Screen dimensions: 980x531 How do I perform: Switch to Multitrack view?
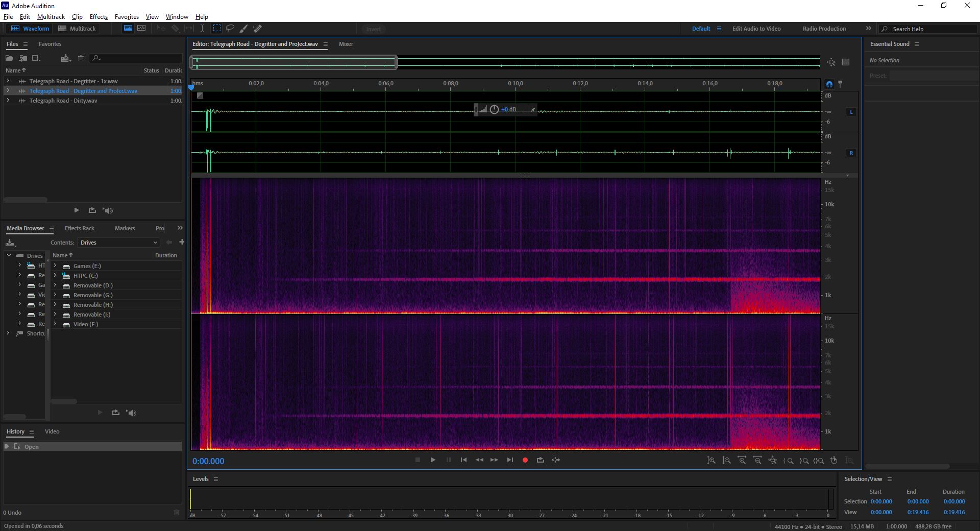coord(77,29)
